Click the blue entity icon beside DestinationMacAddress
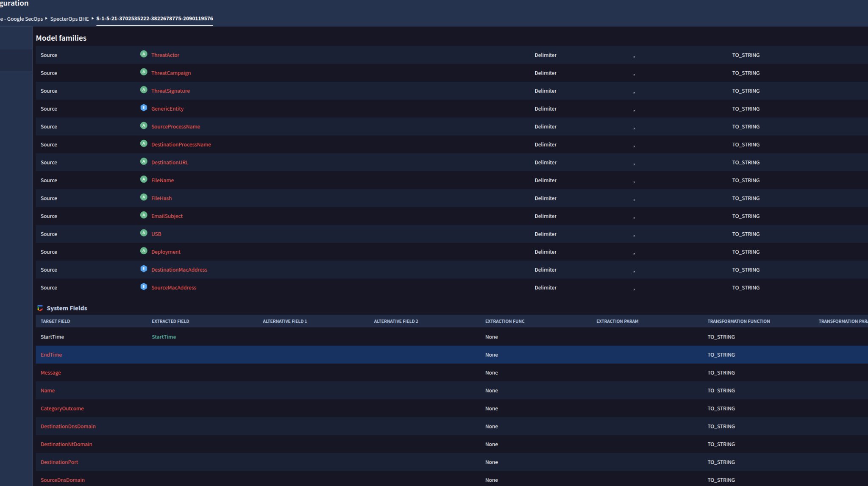The image size is (868, 486). pyautogui.click(x=144, y=269)
